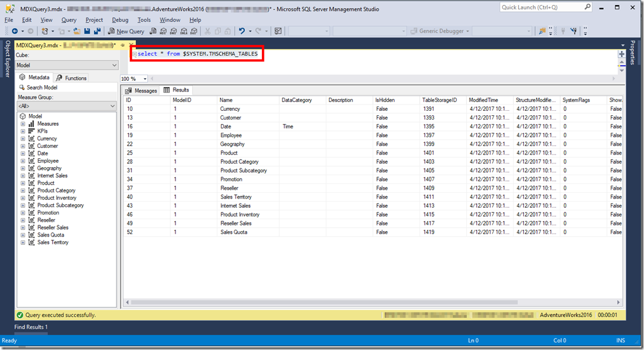Click the ModifiedTime column header
The image size is (644, 350).
coord(489,100)
